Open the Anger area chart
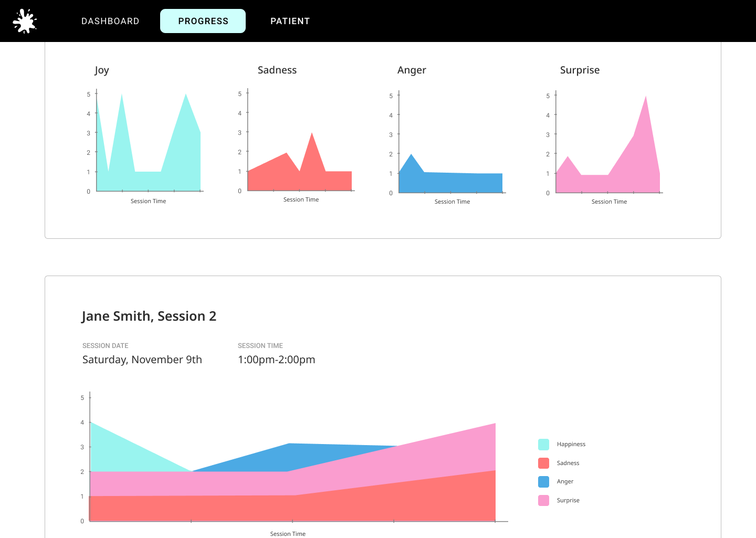756x538 pixels. tap(448, 147)
